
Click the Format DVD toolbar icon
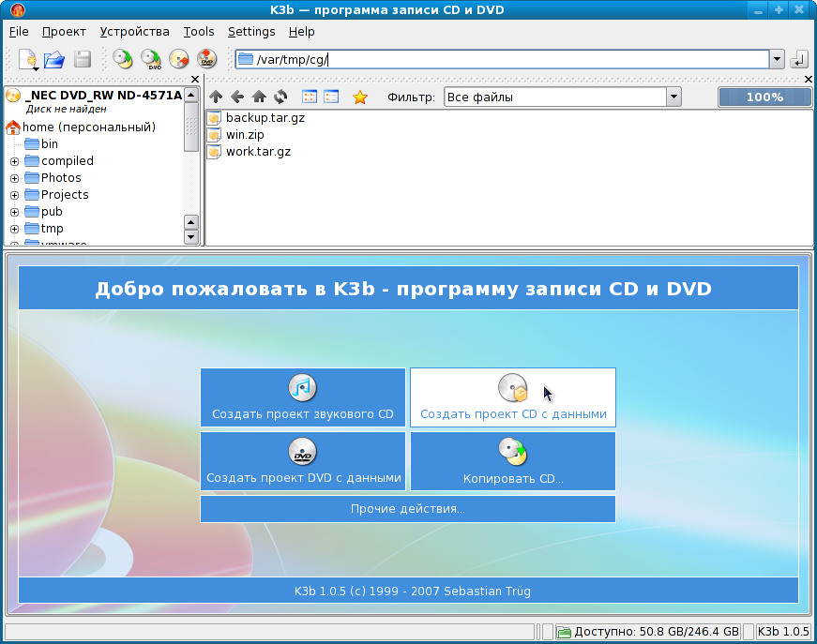pyautogui.click(x=207, y=59)
